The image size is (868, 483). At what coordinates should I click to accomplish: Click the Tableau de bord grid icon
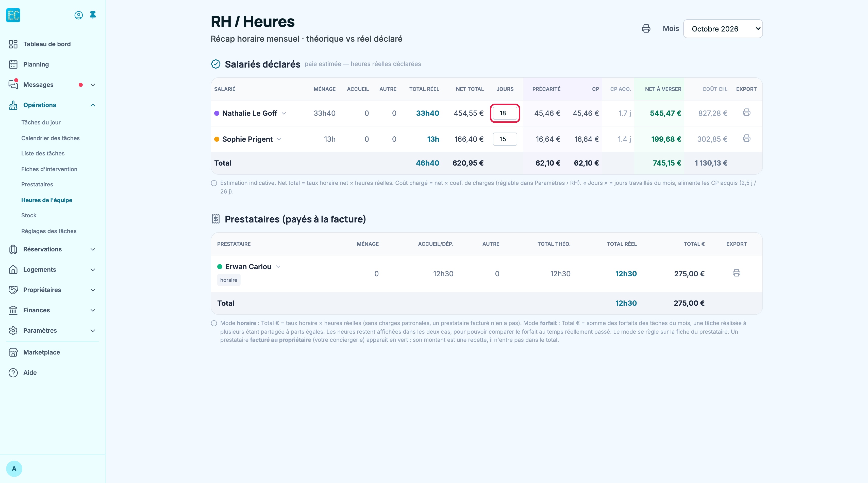click(x=13, y=44)
